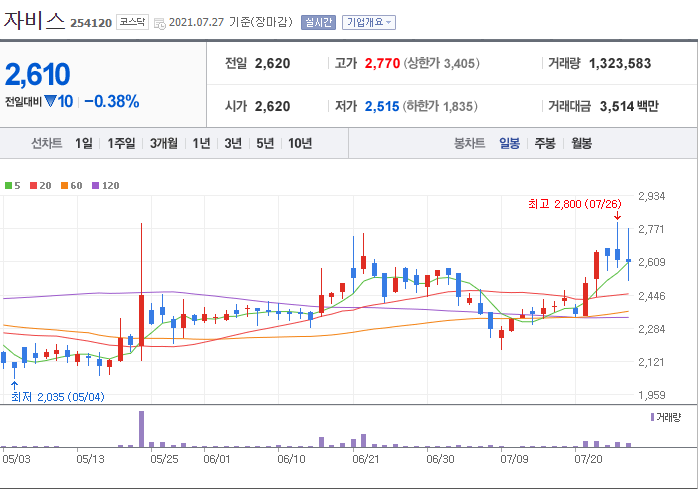Select the 3개월 line chart period
This screenshot has height=489, width=698.
[163, 143]
